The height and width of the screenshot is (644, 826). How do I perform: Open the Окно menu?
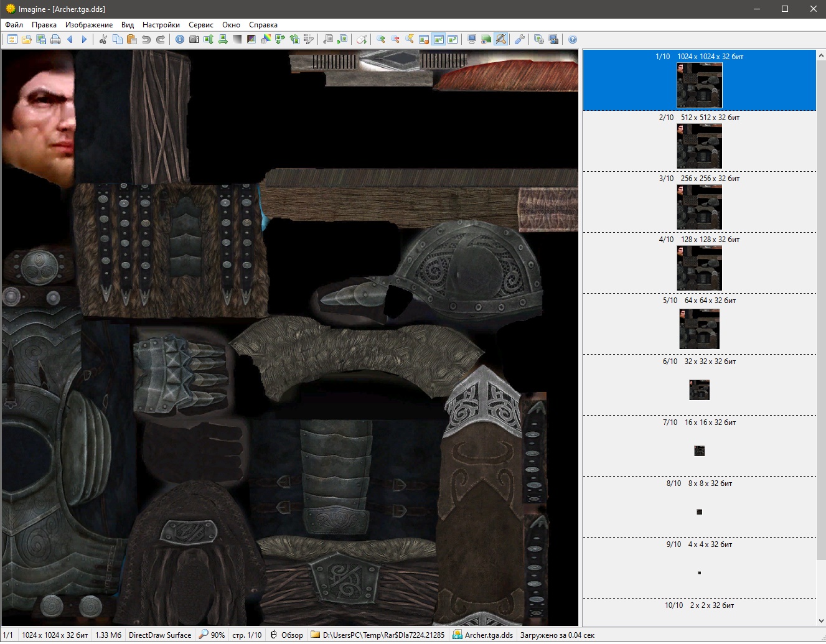231,25
